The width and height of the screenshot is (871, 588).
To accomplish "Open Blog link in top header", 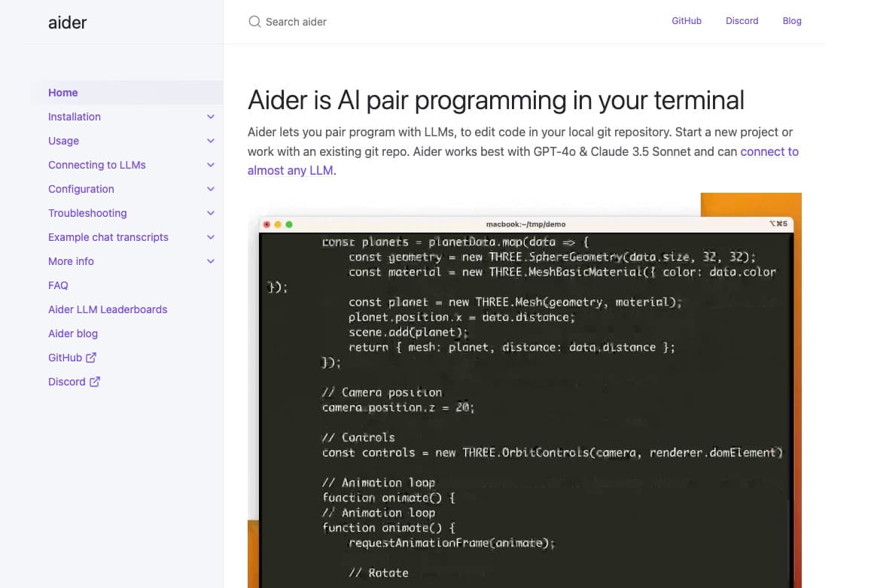I will coord(792,21).
